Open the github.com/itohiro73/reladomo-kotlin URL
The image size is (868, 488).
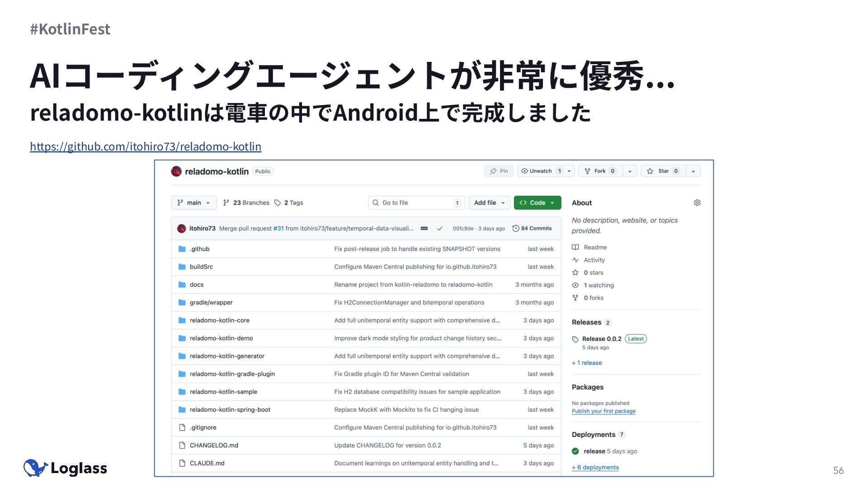tap(146, 146)
